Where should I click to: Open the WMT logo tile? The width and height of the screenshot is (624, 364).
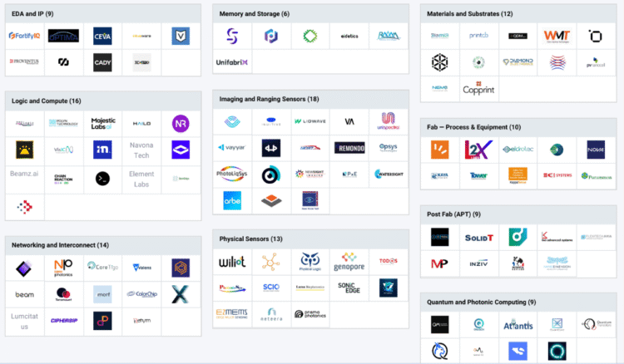(556, 36)
